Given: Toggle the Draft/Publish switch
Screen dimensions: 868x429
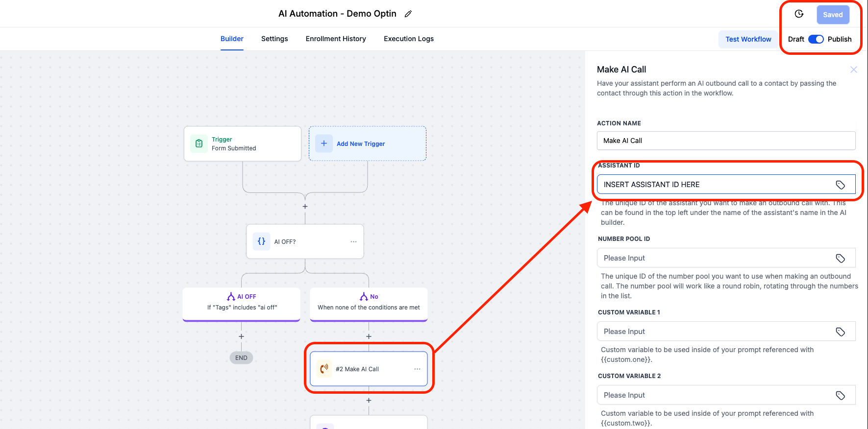Looking at the screenshot, I should click(816, 39).
